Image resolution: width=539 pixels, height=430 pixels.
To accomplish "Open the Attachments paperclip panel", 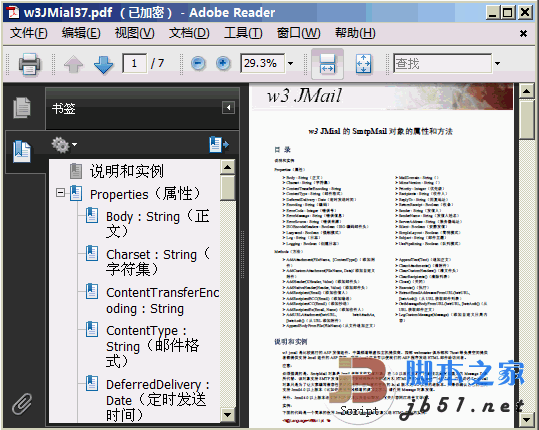I will [x=22, y=404].
